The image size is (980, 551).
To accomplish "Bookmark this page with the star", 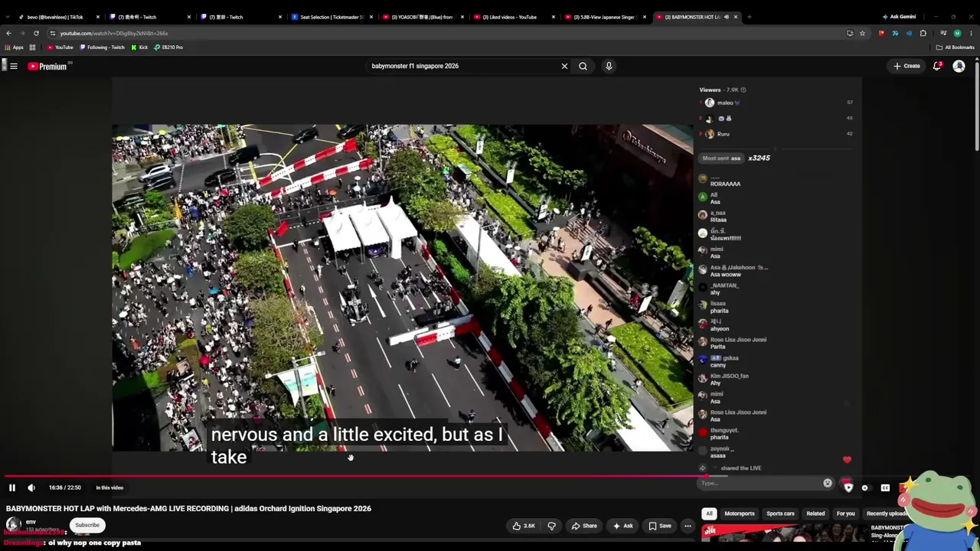I will [x=862, y=33].
